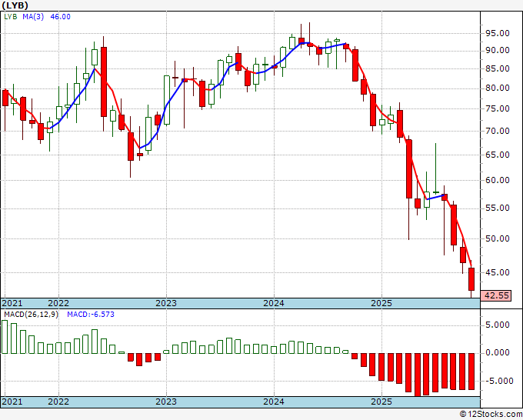Image resolution: width=523 pixels, height=420 pixels.
Task: Click 2023 on the price chart timeline
Action: click(x=166, y=304)
